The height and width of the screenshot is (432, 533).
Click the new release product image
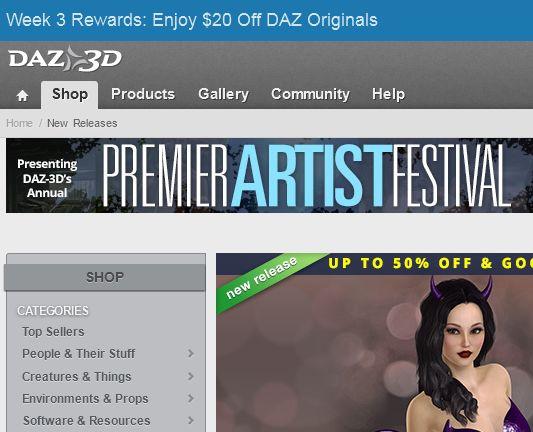click(x=375, y=343)
